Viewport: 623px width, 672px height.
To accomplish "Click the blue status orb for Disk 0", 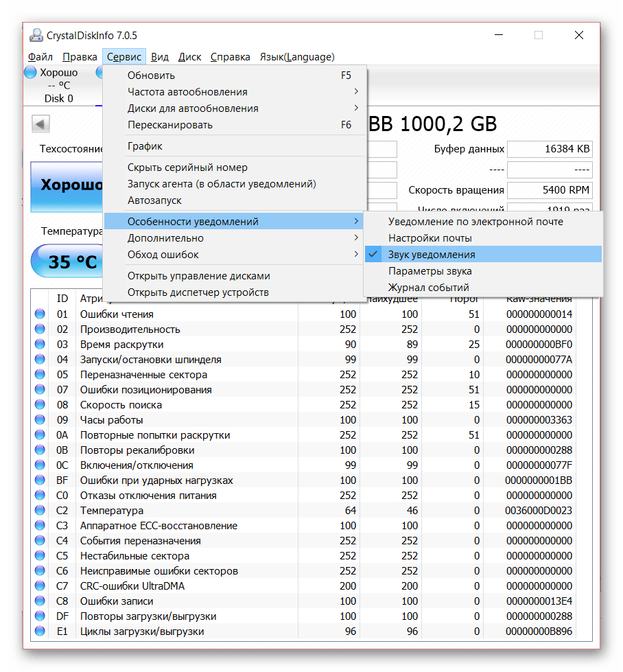I will [x=31, y=72].
